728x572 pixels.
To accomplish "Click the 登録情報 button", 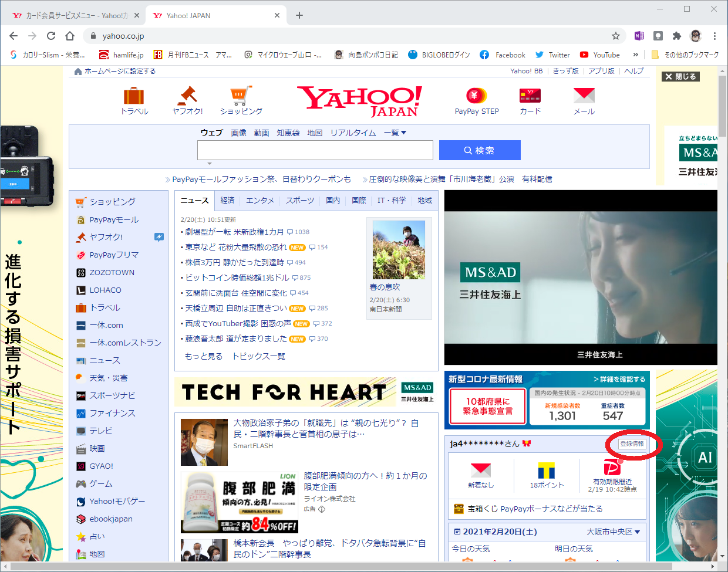I will pyautogui.click(x=632, y=444).
